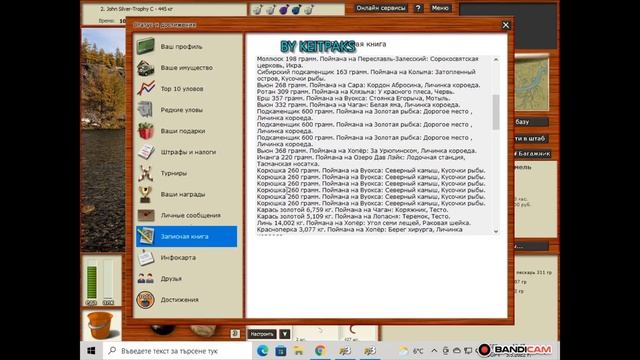This screenshot has height=360, width=640.
Task: Click the chart icon for 'Top 10 уловов'
Action: tap(145, 89)
